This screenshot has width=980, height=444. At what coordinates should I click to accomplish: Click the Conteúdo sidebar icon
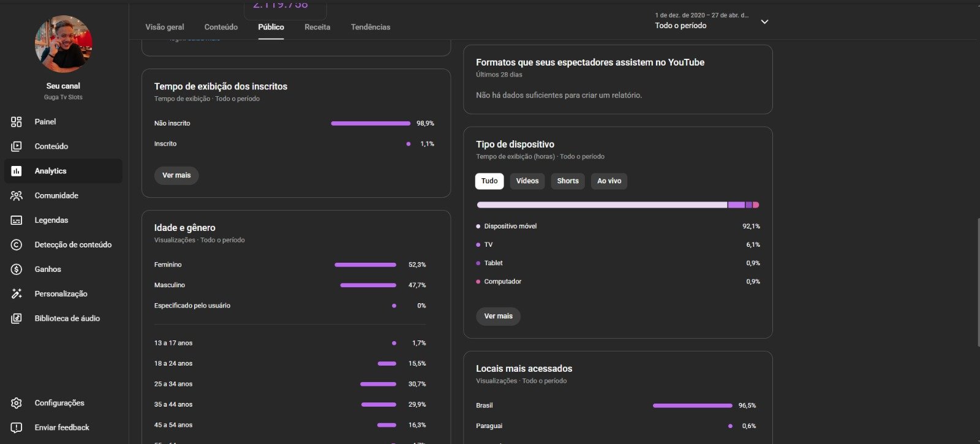tap(17, 146)
